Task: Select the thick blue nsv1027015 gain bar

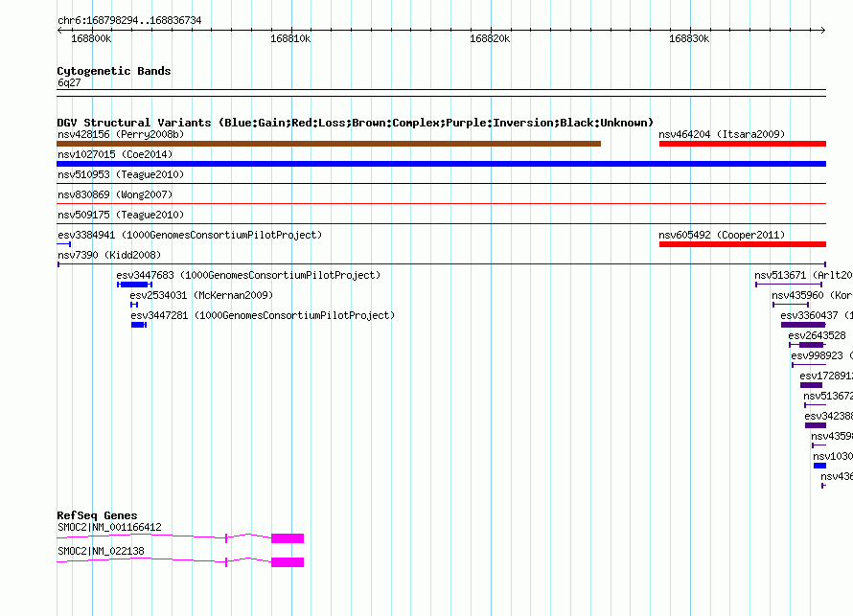Action: pos(441,164)
